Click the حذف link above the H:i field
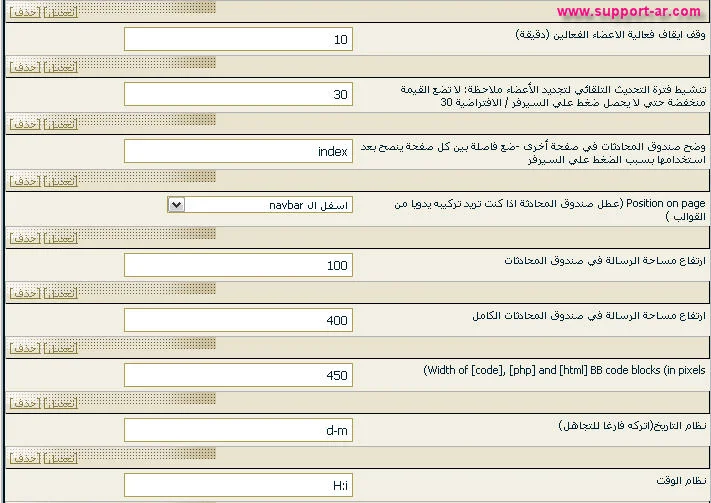711x503 pixels. pos(25,457)
